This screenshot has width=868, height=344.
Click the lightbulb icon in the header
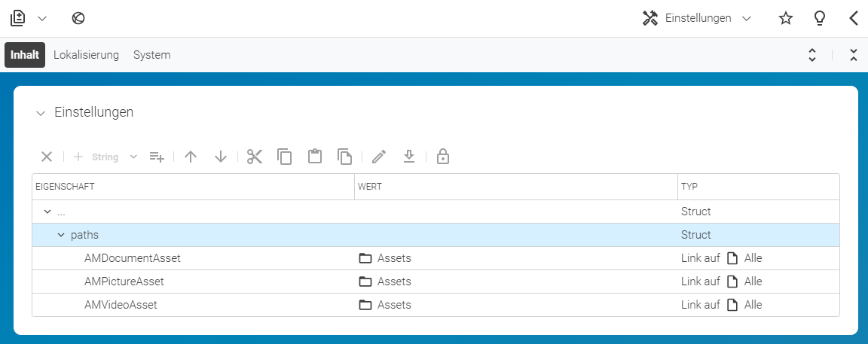pyautogui.click(x=819, y=18)
